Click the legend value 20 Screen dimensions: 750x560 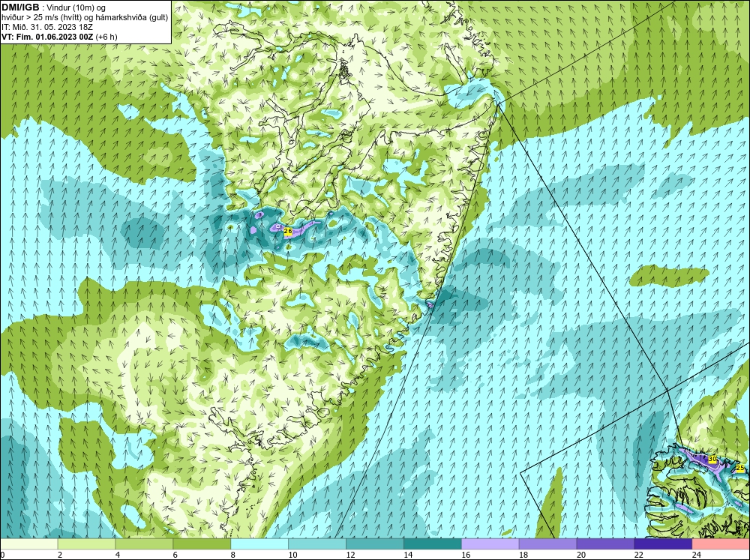pos(581,555)
